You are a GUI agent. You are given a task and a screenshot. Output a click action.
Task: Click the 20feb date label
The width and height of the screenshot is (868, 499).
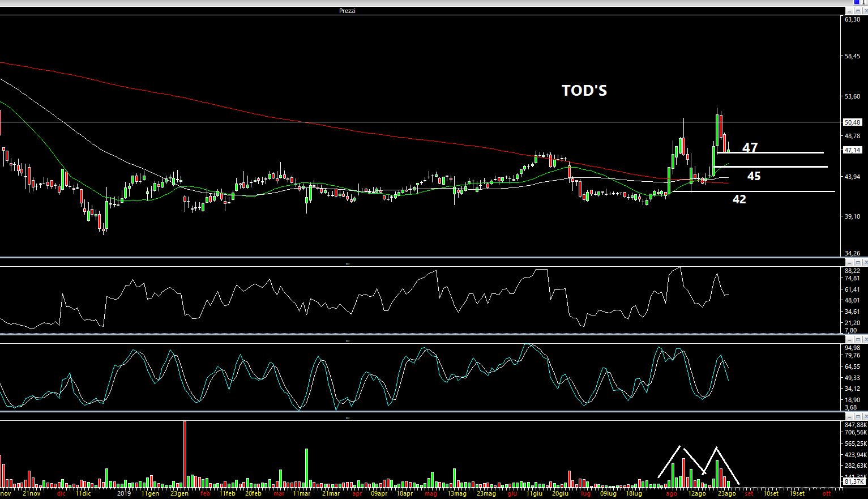253,494
